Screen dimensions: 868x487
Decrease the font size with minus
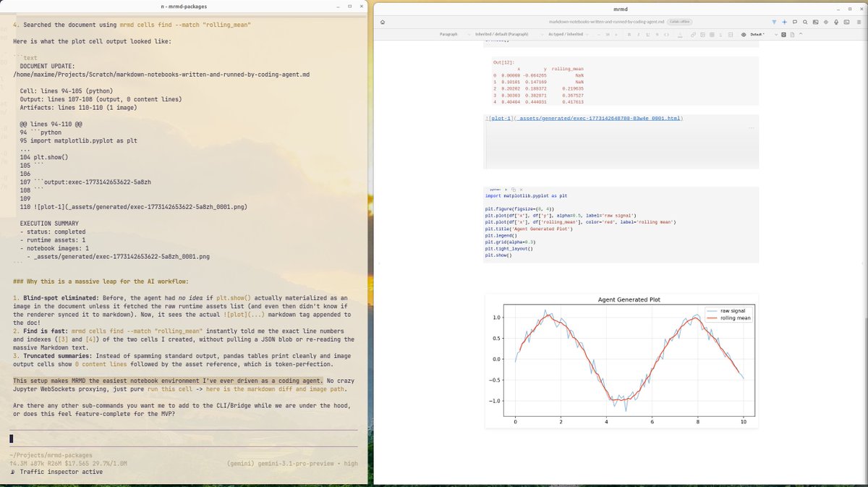[599, 35]
